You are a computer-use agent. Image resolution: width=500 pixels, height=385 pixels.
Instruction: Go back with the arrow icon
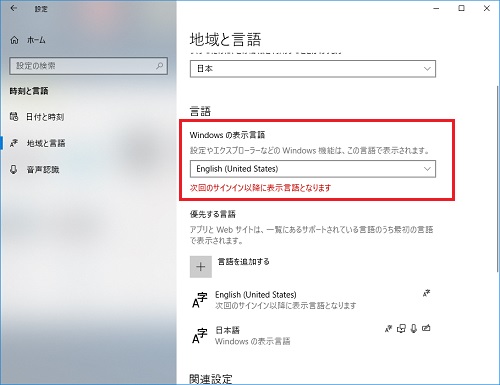point(13,8)
